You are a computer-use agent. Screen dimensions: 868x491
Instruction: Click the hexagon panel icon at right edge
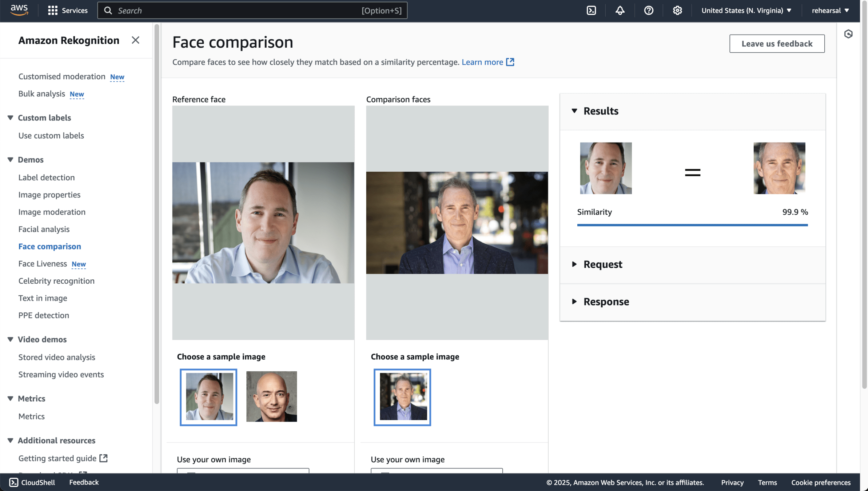[x=848, y=34]
